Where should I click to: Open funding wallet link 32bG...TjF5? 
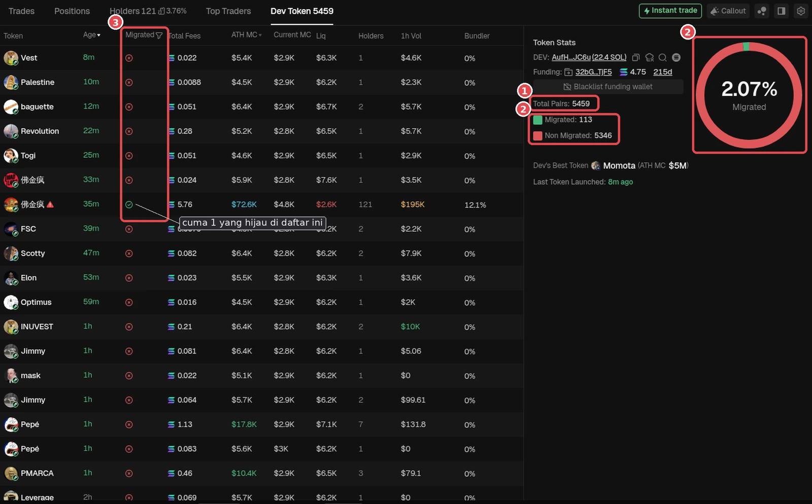point(593,72)
